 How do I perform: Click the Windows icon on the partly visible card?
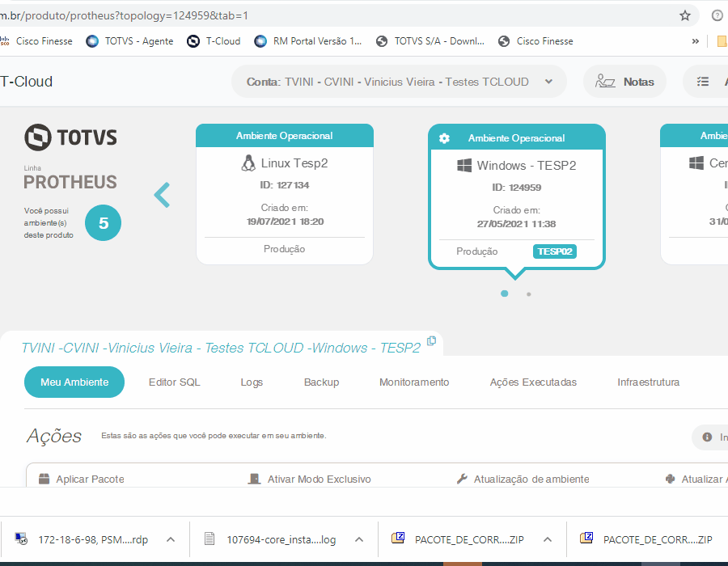(x=696, y=163)
